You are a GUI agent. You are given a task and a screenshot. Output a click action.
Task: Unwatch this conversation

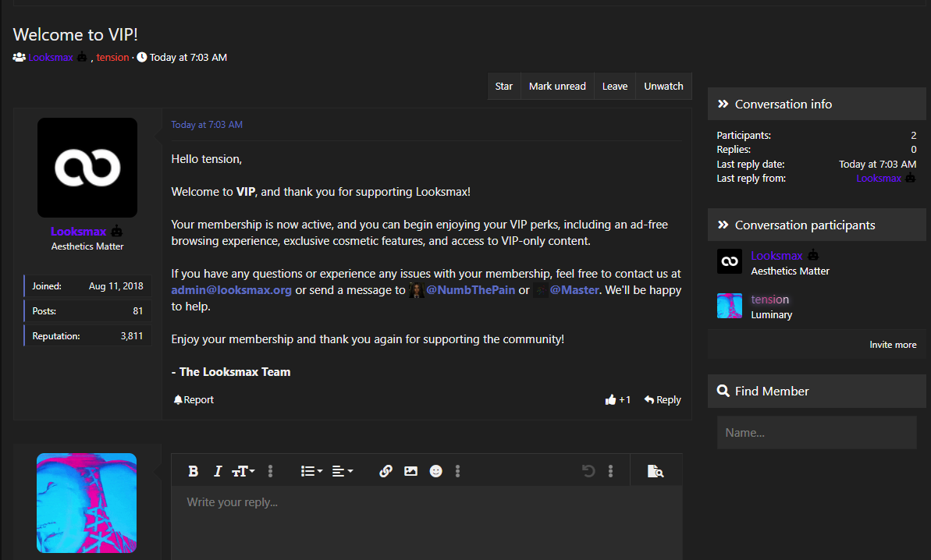click(x=664, y=86)
